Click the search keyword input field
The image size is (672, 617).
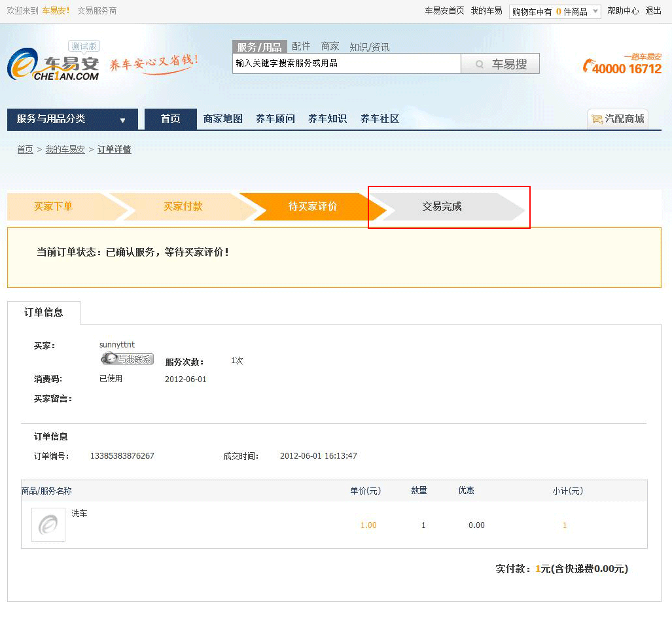346,63
